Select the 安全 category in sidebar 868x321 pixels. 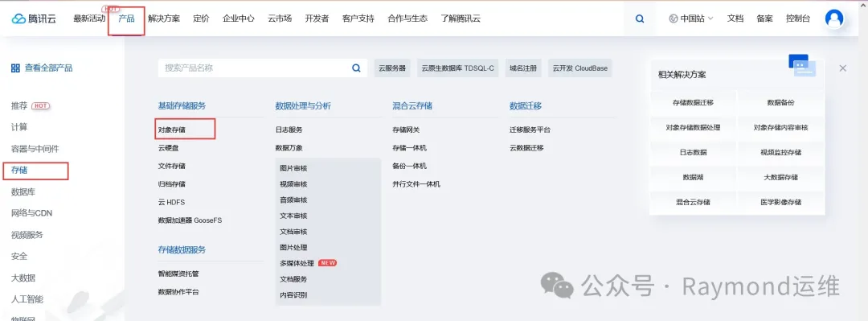(18, 256)
